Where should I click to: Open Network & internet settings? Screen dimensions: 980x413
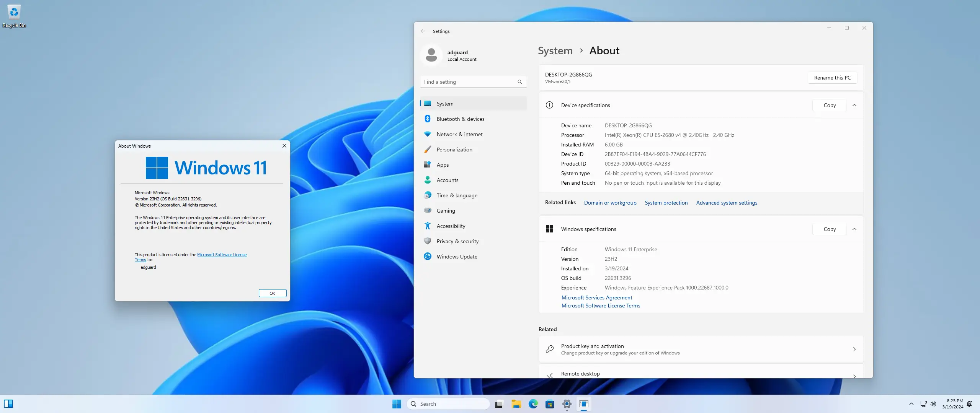pos(459,134)
